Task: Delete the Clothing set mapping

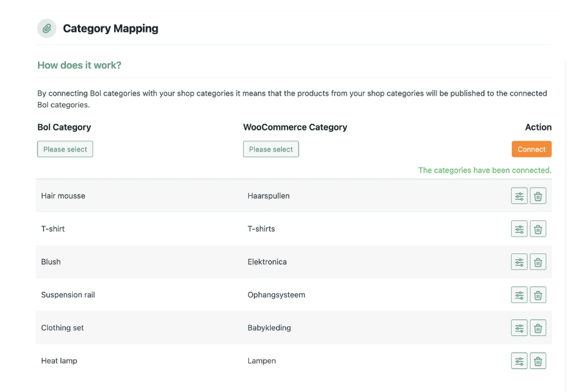Action: (x=538, y=328)
